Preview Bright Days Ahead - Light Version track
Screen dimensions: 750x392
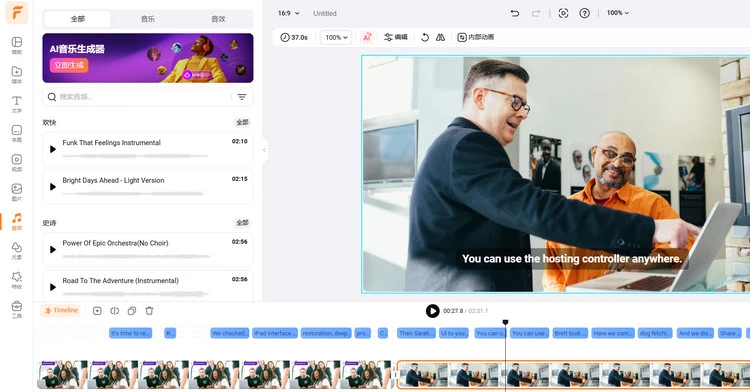[53, 187]
